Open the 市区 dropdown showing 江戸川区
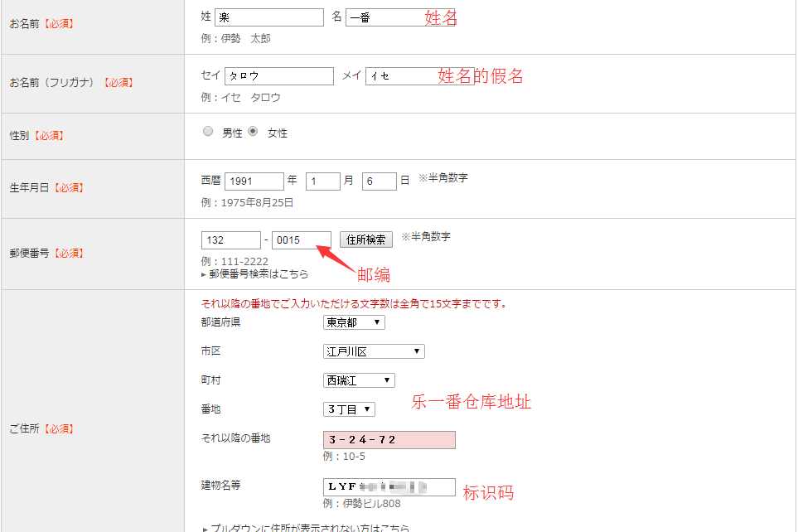 click(374, 351)
